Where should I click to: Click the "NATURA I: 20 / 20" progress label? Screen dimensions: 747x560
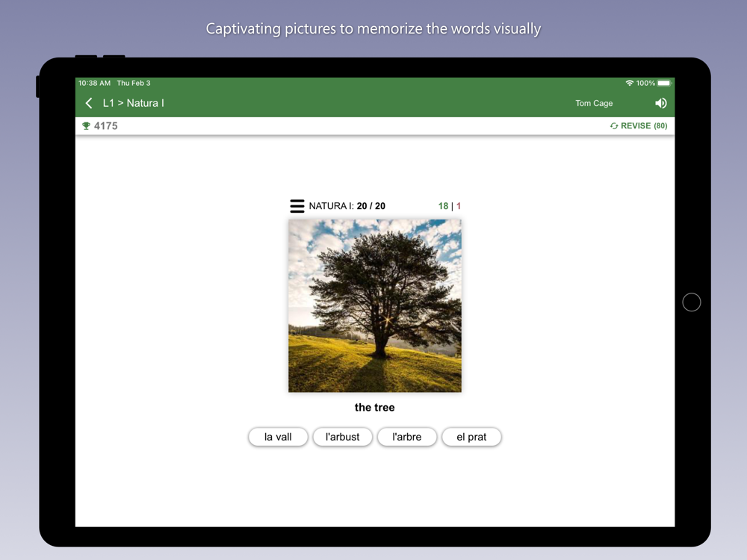click(x=347, y=206)
